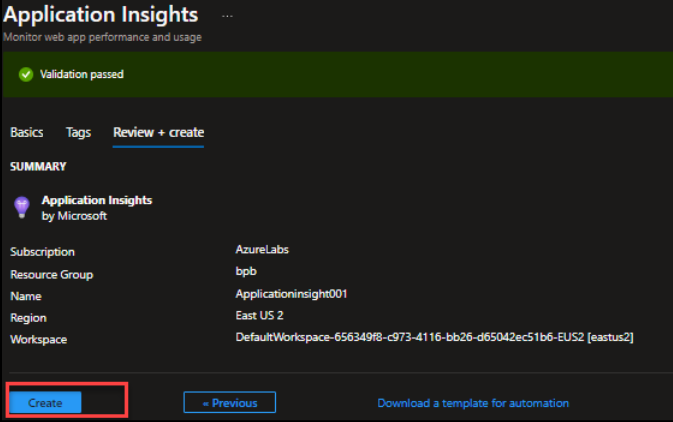Go back using the Previous button

pos(229,403)
